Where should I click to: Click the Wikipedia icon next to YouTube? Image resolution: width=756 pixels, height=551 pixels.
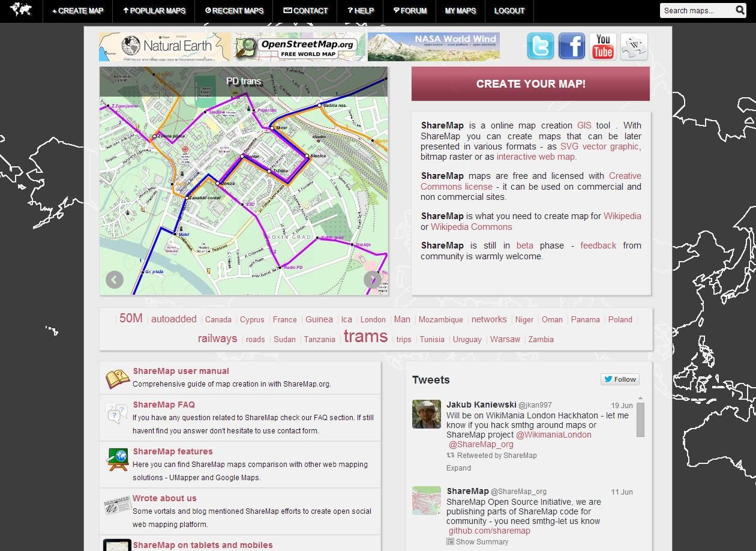tap(634, 46)
